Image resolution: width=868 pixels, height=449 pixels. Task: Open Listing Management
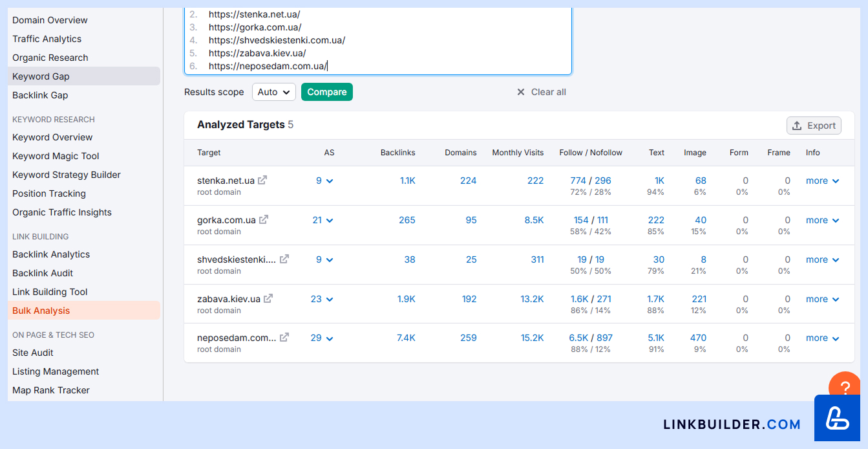coord(56,371)
